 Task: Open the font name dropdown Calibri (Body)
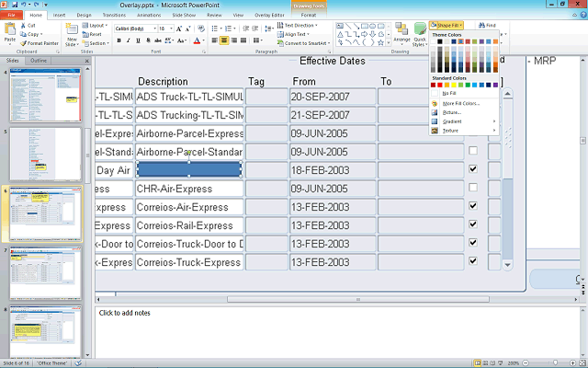(x=153, y=29)
